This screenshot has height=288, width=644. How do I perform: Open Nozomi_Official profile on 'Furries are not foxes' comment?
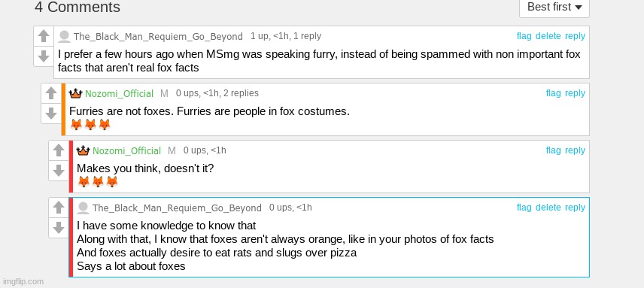coord(119,93)
